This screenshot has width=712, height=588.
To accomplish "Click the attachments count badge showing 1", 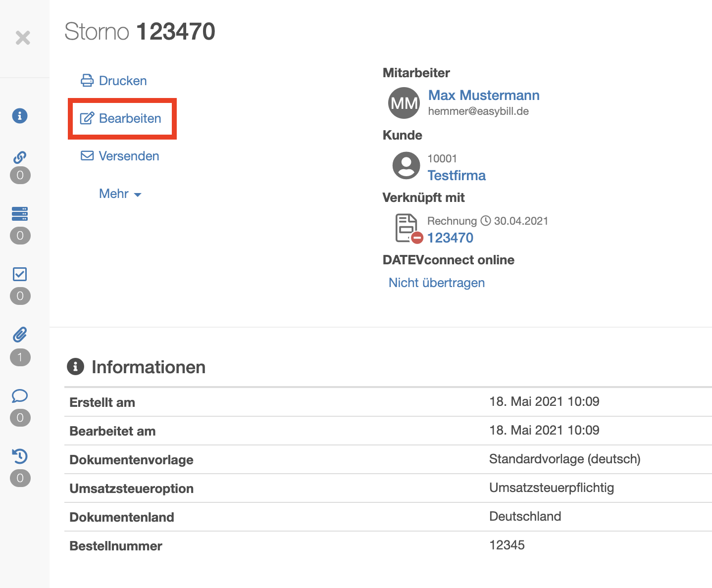I will click(20, 357).
